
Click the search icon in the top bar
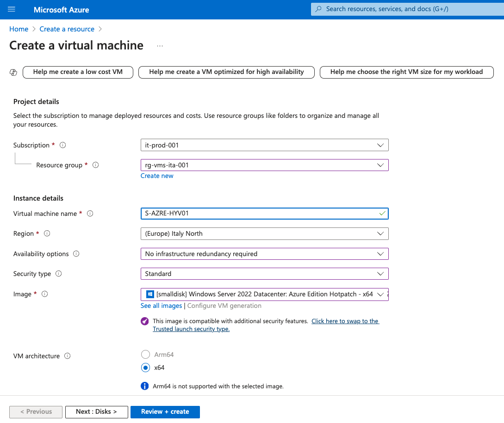pyautogui.click(x=319, y=9)
